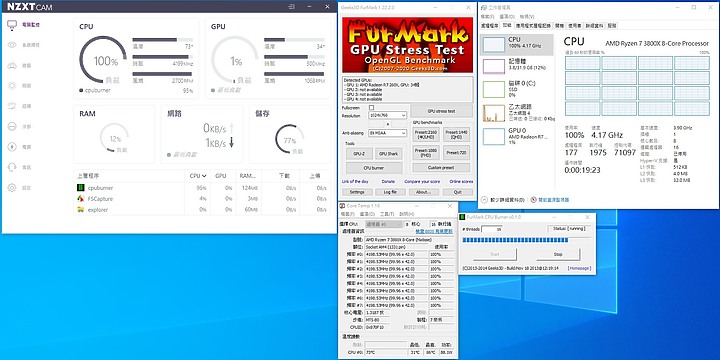This screenshot has height=360, width=720.
Task: Open Custom preset in FurMark
Action: pos(441,168)
